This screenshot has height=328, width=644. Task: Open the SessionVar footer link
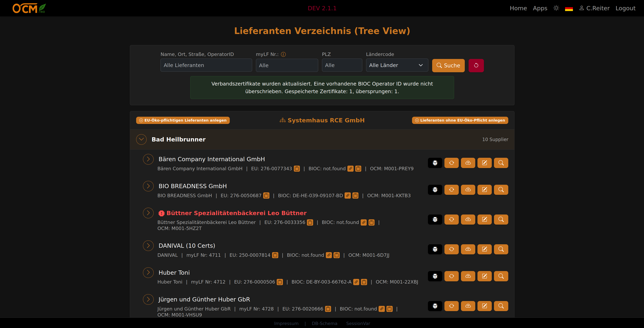click(358, 323)
